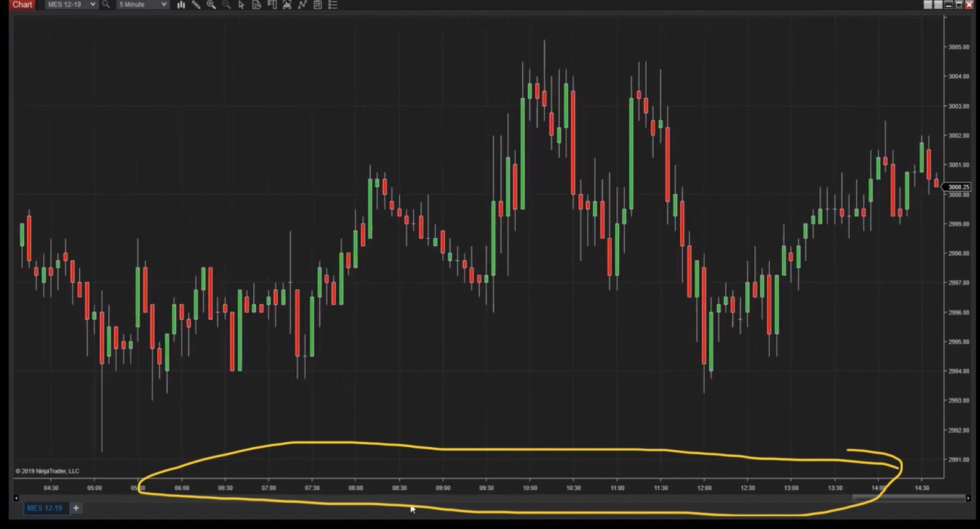Viewport: 980px width, 529px height.
Task: Open the chart properties list icon
Action: [x=333, y=4]
